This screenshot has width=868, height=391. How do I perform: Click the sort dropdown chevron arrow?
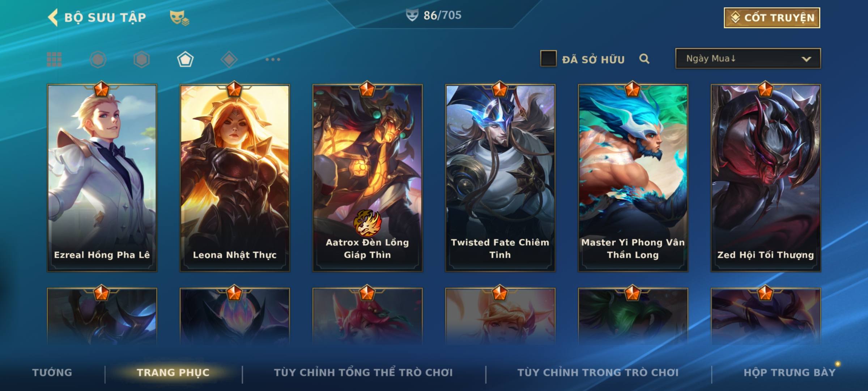pos(807,59)
